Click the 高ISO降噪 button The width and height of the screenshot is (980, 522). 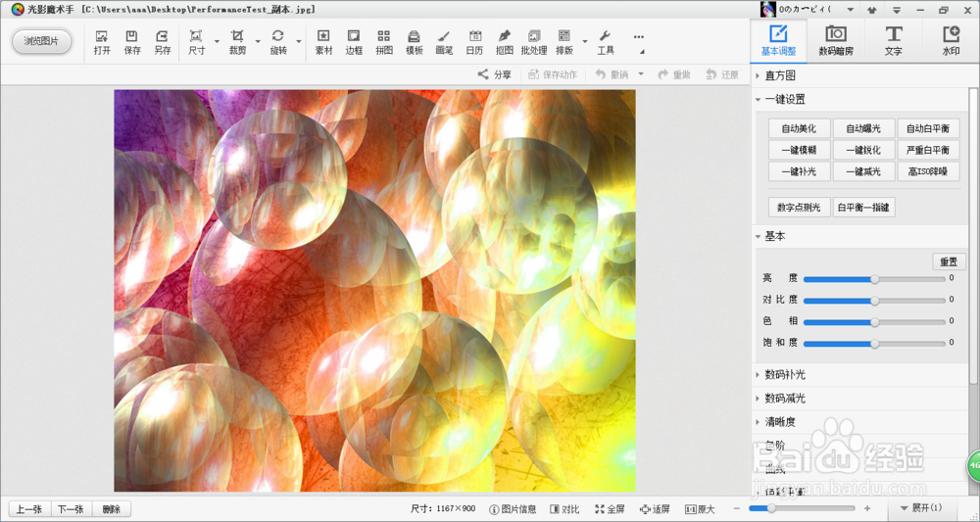[x=928, y=171]
